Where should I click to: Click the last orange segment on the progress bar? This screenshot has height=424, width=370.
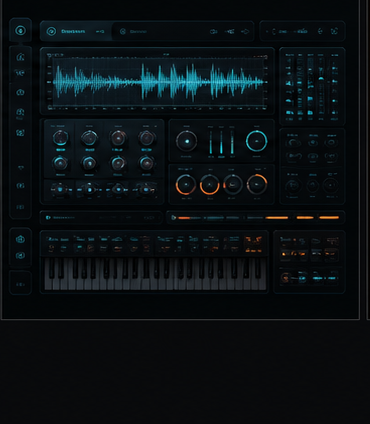(329, 218)
